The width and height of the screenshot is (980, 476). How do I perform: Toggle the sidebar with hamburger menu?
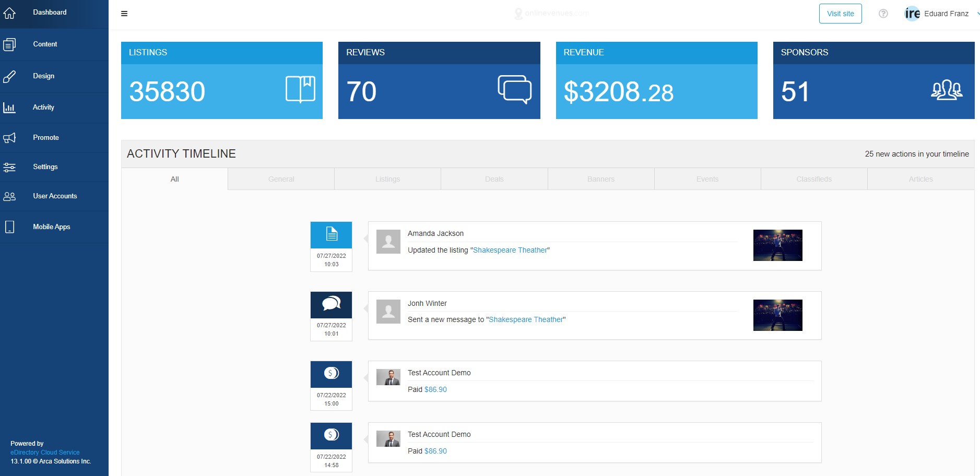pos(124,14)
